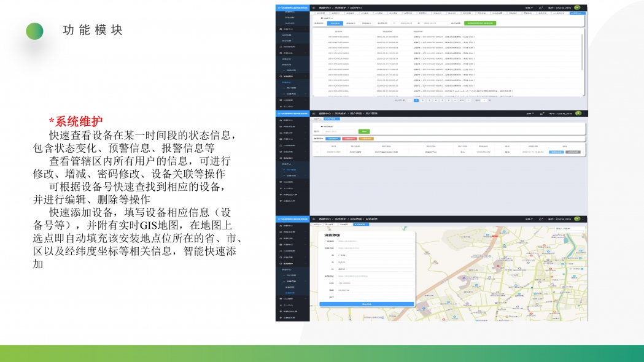Open notification bell in message center header
Viewport: 644px width, 362px height.
[x=541, y=8]
